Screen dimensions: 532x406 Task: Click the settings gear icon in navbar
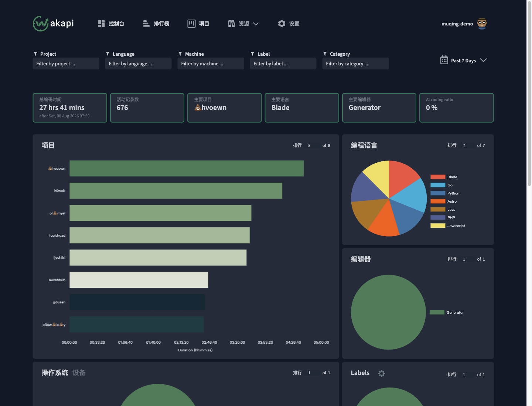[282, 24]
